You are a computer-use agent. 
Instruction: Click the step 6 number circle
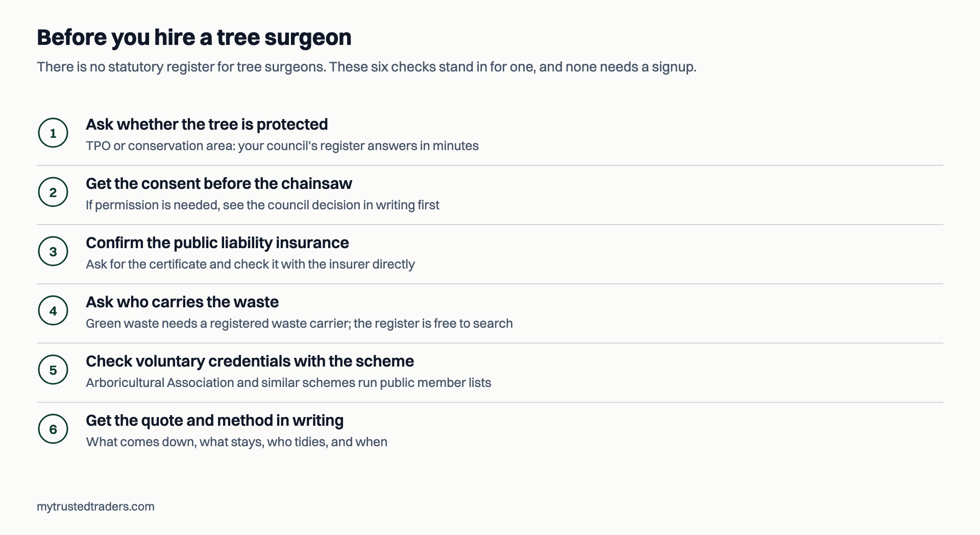point(53,429)
